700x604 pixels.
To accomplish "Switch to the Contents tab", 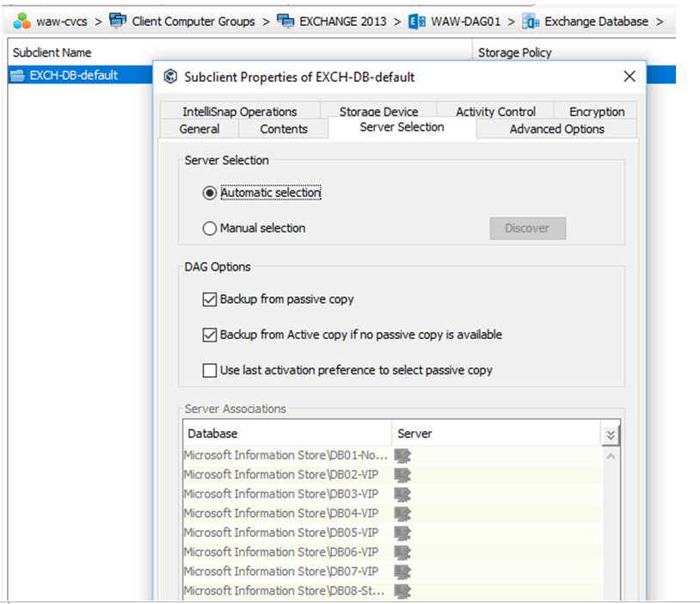I will [x=284, y=129].
